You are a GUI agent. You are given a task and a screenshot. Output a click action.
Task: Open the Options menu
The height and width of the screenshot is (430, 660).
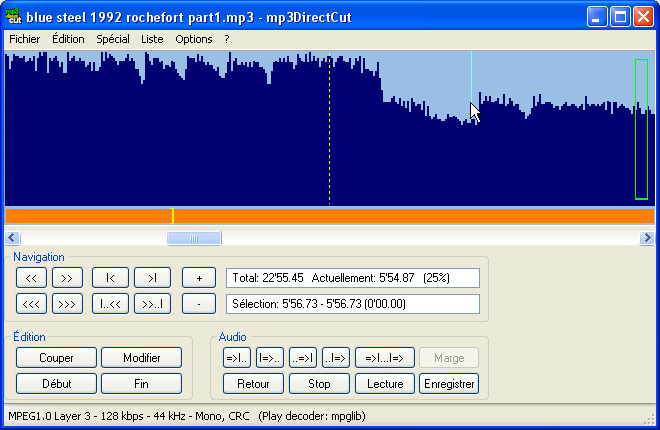click(x=193, y=39)
